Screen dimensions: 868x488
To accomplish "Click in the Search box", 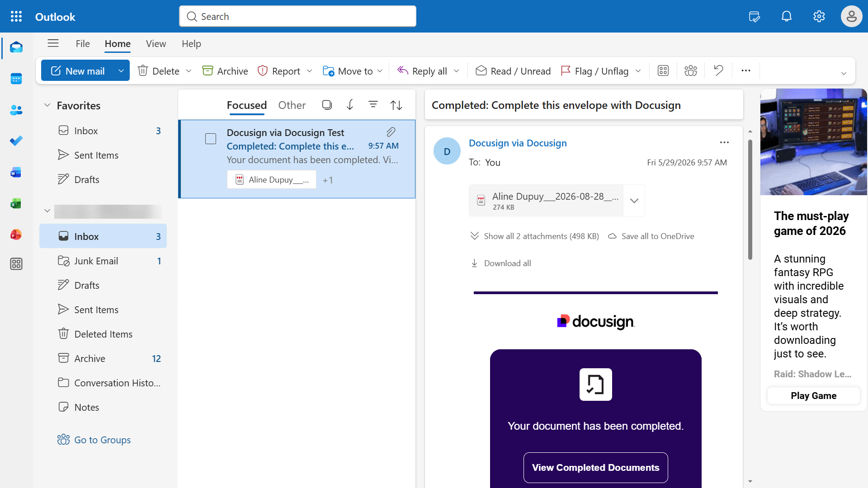I will pyautogui.click(x=297, y=16).
